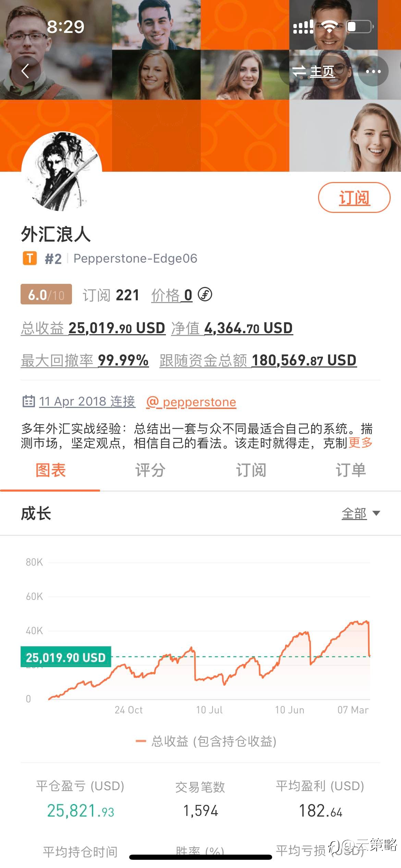The width and height of the screenshot is (401, 868).
Task: Click the 订阅 subscribe button
Action: tap(354, 197)
